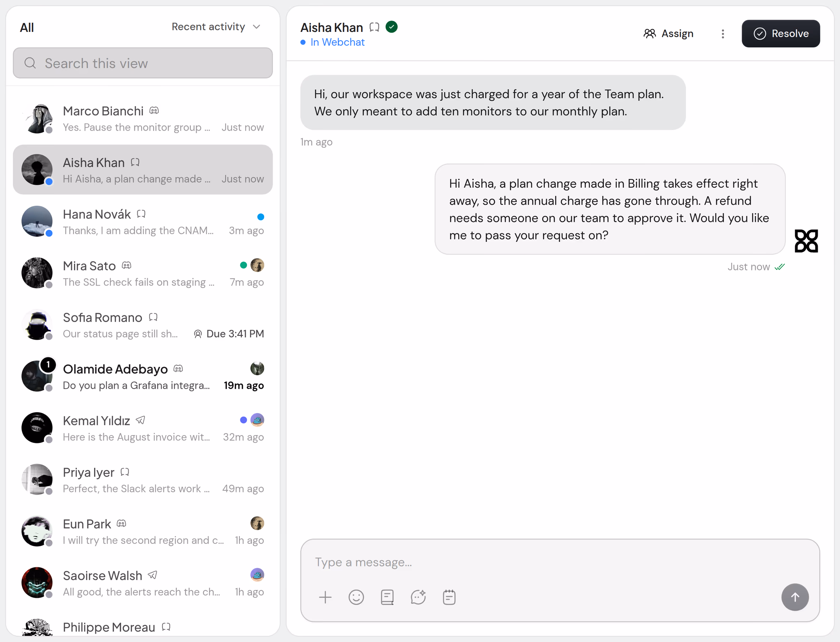Click the Due 3:41 PM label
Image resolution: width=840 pixels, height=642 pixels.
click(x=235, y=334)
